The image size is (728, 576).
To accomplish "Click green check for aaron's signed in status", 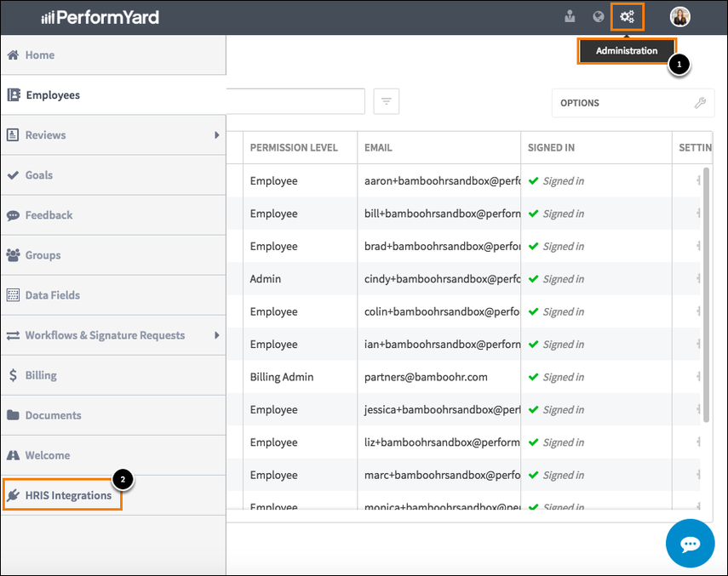I will pos(534,181).
